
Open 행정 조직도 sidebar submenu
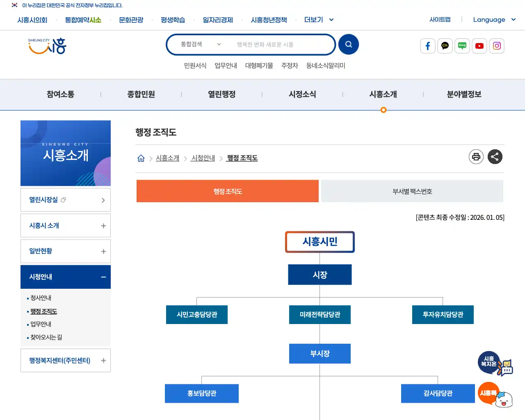44,311
